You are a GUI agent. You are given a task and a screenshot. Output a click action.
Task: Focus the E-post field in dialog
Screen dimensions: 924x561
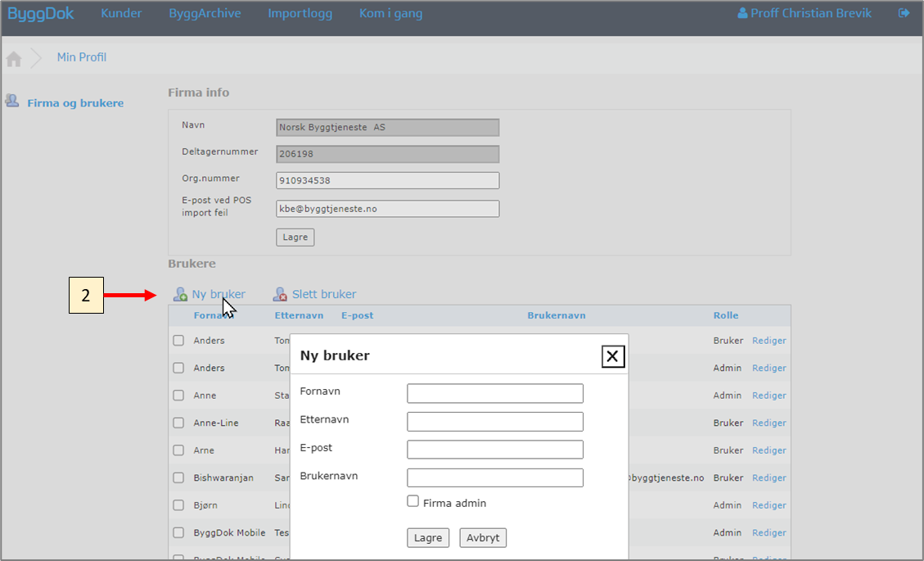tap(494, 450)
